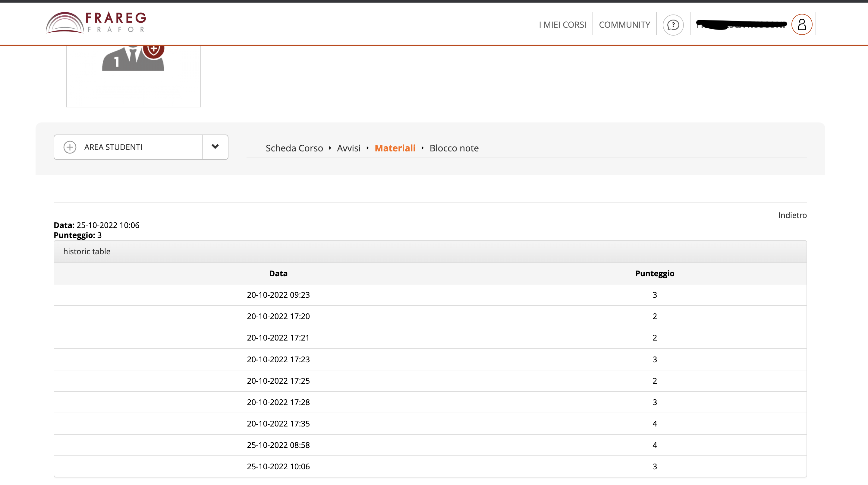This screenshot has width=868, height=485.
Task: Open the Avvisi tab
Action: coord(348,148)
